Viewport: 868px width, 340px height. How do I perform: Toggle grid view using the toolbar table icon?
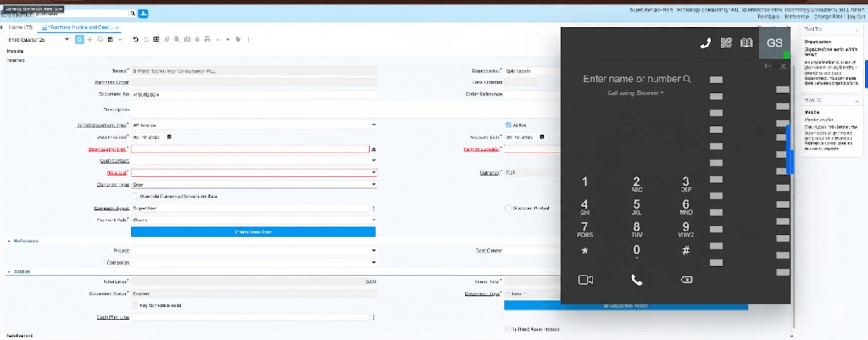157,39
